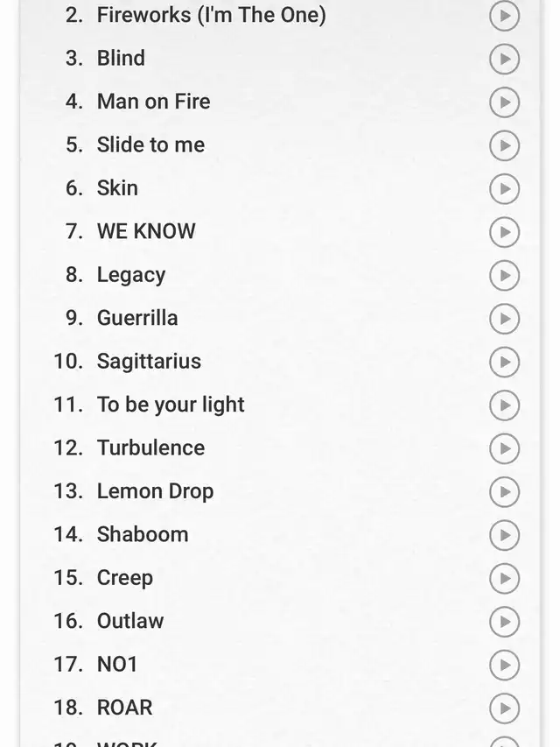560x747 pixels.
Task: Play To be your light
Action: [x=504, y=405]
